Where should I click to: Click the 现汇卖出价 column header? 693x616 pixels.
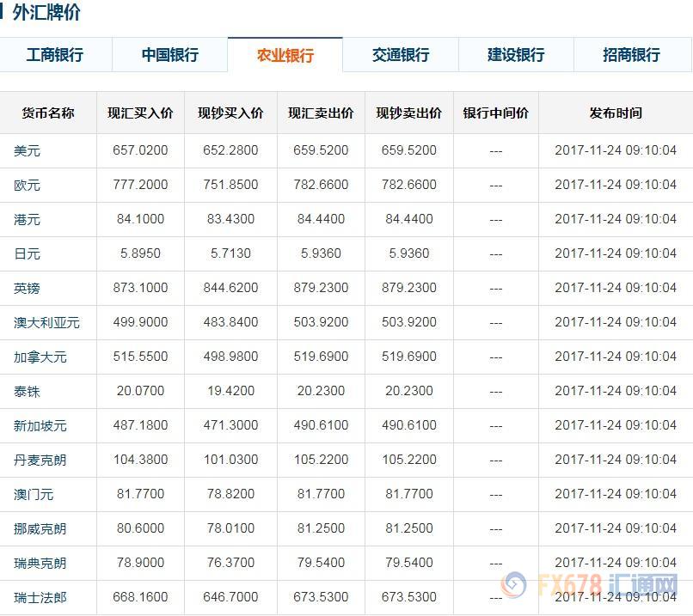(x=321, y=113)
